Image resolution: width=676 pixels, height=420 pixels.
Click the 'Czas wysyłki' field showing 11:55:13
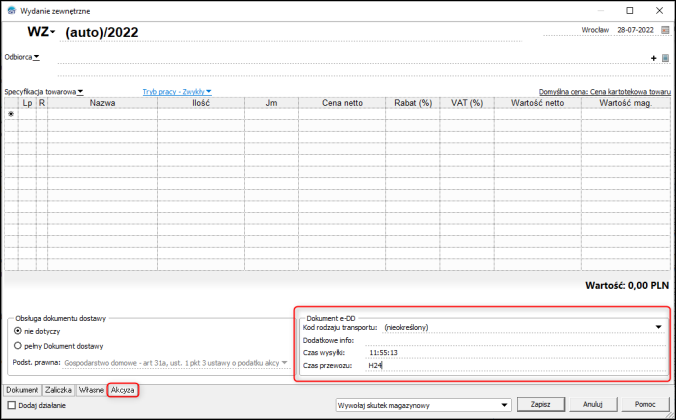515,353
